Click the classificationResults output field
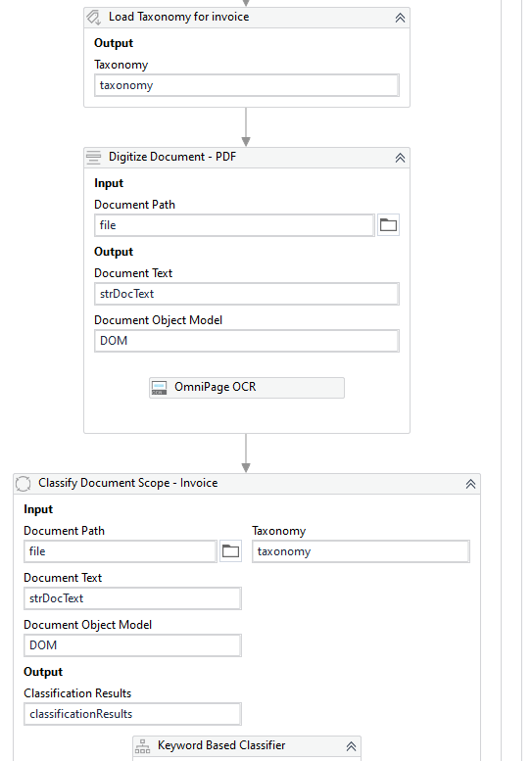This screenshot has height=761, width=532. (132, 714)
